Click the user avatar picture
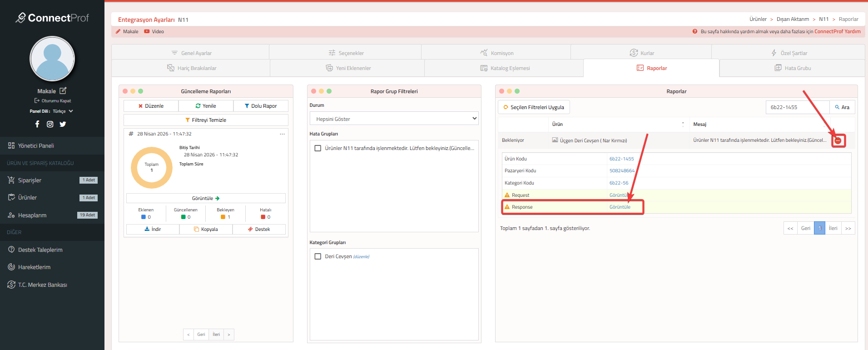868x350 pixels. point(52,59)
